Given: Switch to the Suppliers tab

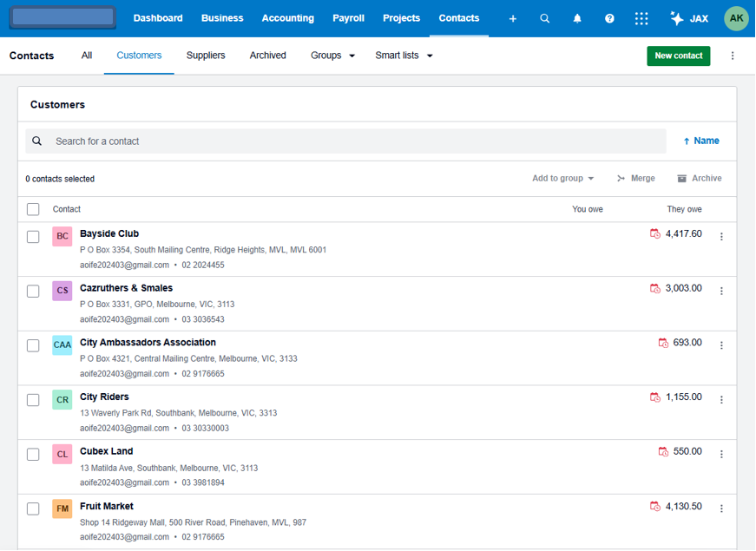Looking at the screenshot, I should click(x=206, y=56).
